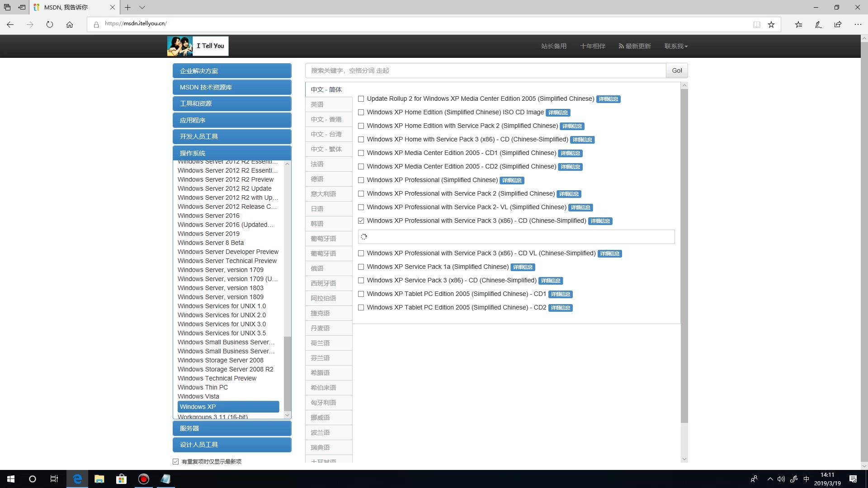Click the browser Forward arrow
Image resolution: width=868 pixels, height=488 pixels.
tap(30, 24)
